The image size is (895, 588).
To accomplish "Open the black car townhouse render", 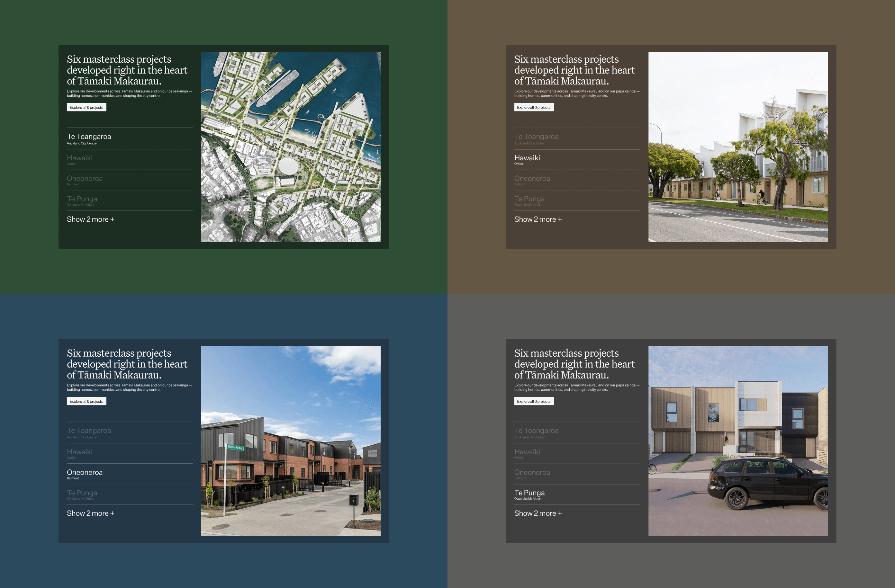I will pyautogui.click(x=738, y=441).
